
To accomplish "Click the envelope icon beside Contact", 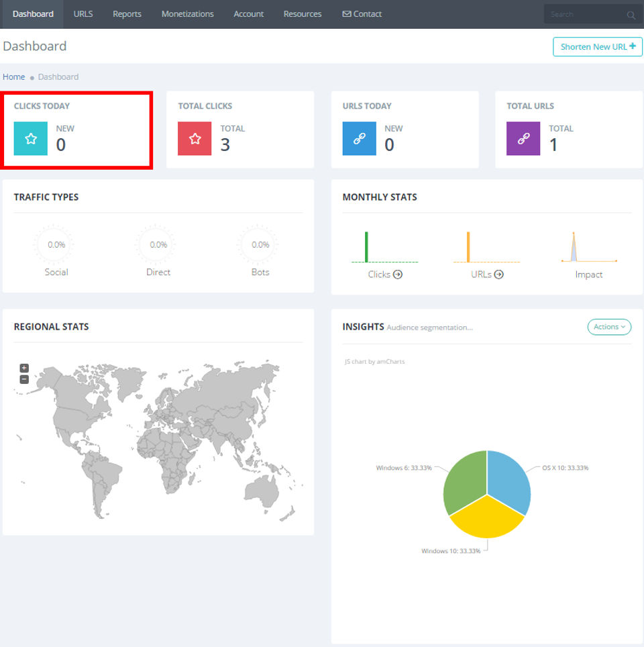I will pyautogui.click(x=347, y=14).
